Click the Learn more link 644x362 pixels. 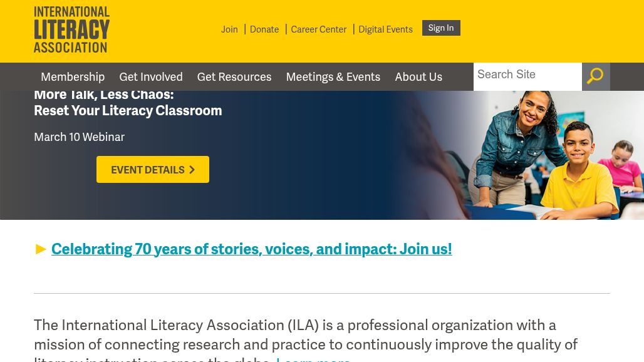point(313,359)
